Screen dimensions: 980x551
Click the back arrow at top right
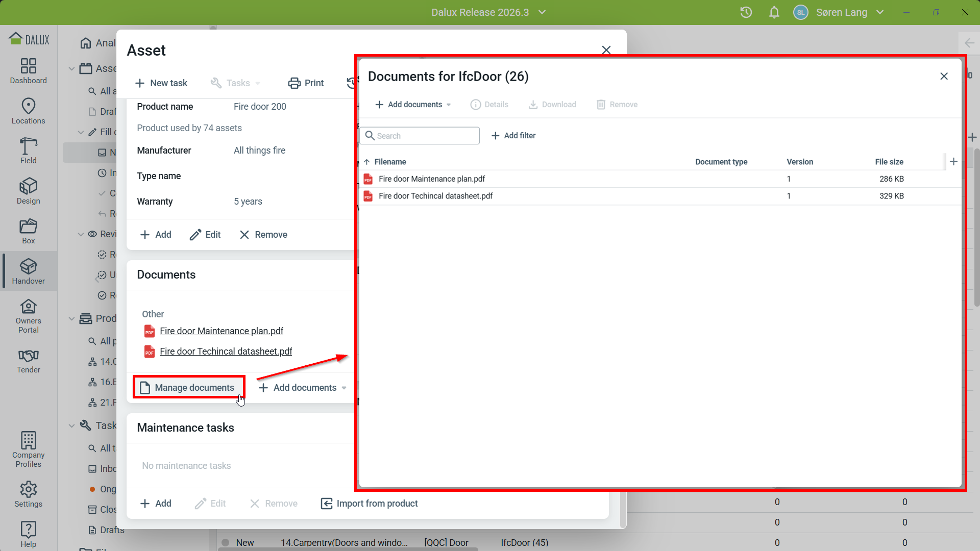coord(969,43)
